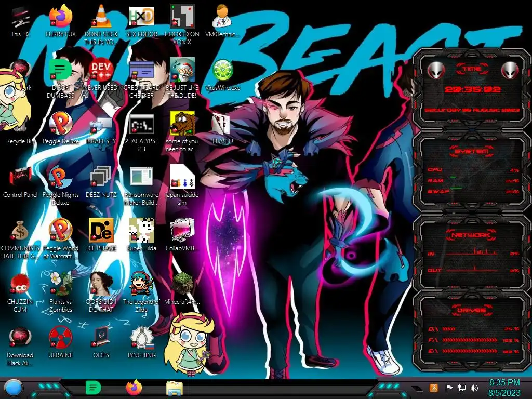
Task: Open the VM0Technic... shortcut icon
Action: [222, 17]
